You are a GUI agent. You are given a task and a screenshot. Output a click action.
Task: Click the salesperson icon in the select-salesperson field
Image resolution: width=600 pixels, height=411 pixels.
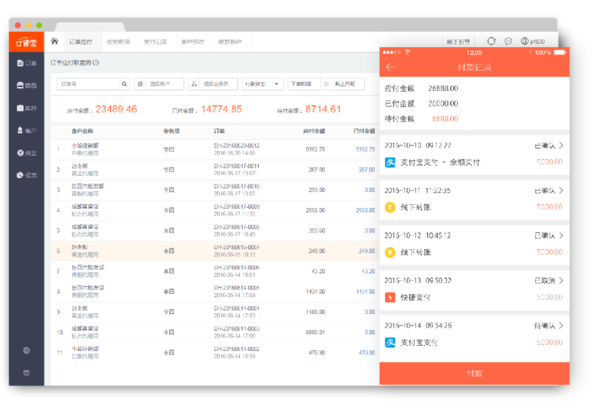194,84
